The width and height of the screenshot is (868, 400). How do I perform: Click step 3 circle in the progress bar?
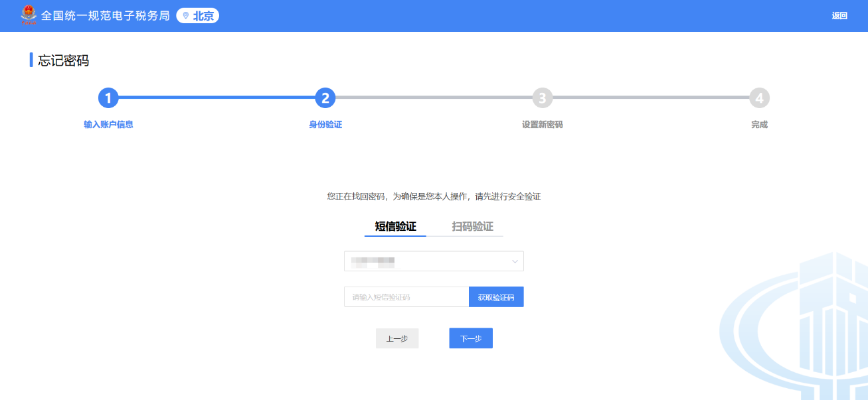543,98
